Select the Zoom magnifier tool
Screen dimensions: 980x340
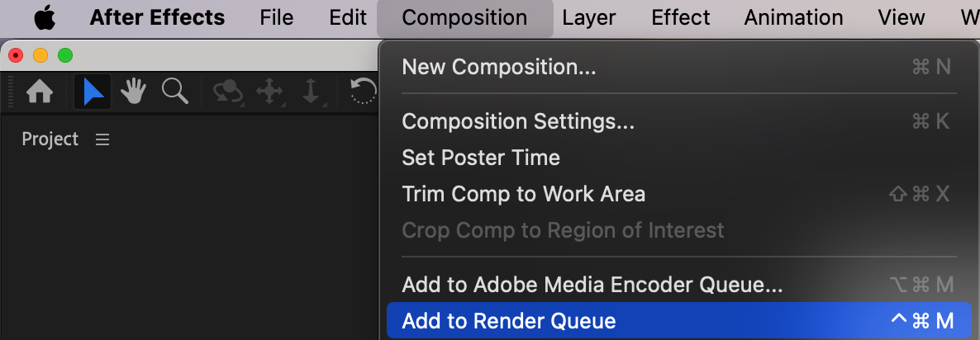click(x=174, y=92)
